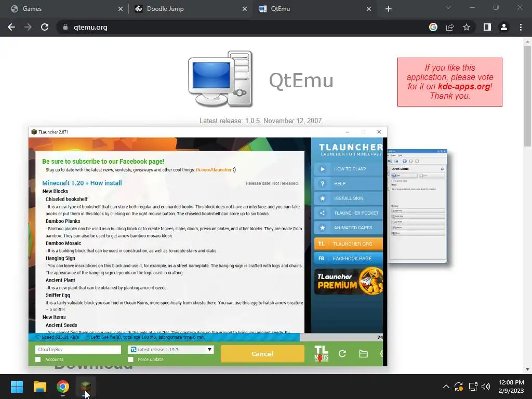
Task: Open the Chrome three-dot menu
Action: (521, 27)
